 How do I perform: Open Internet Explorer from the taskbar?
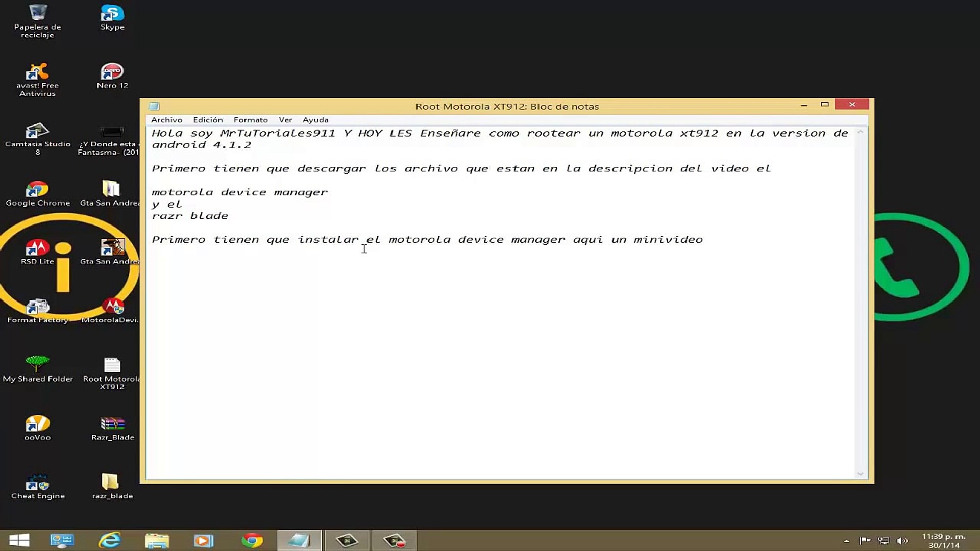click(109, 540)
